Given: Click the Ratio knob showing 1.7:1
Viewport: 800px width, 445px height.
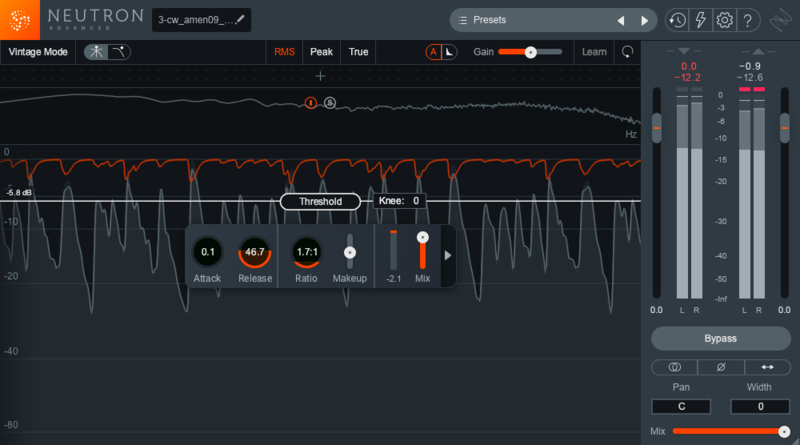Looking at the screenshot, I should [307, 252].
